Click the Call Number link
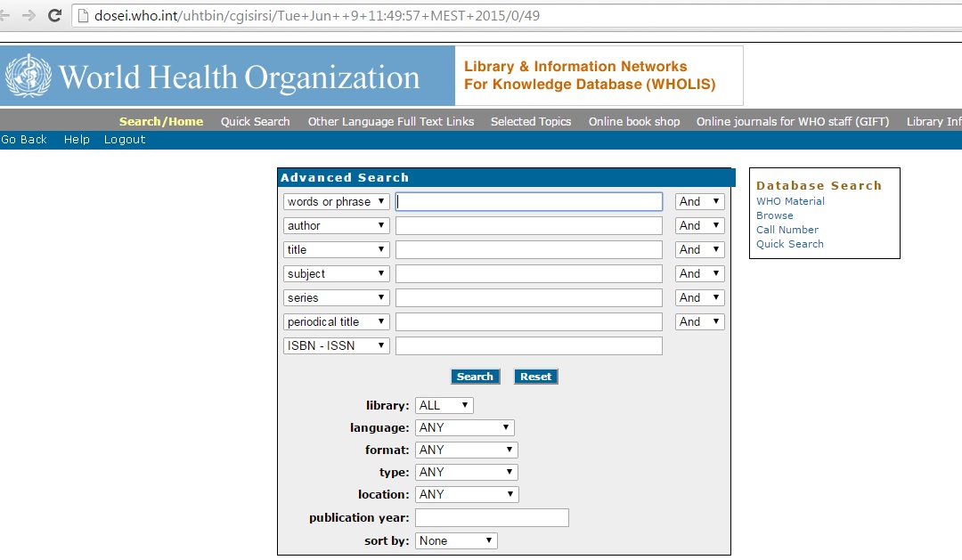The height and width of the screenshot is (560, 962). point(787,230)
